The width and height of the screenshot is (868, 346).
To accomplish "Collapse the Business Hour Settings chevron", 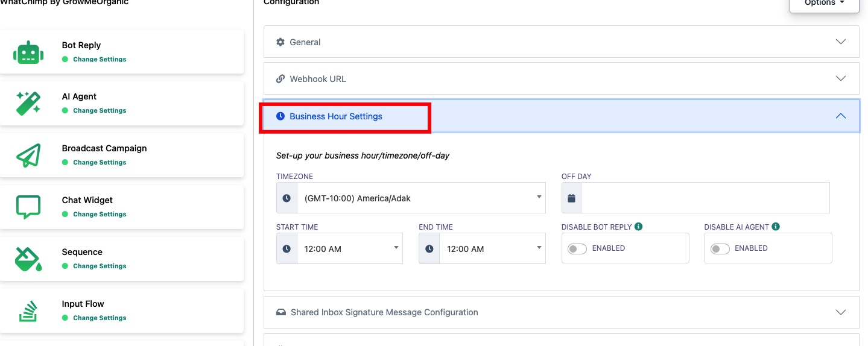I will (841, 116).
